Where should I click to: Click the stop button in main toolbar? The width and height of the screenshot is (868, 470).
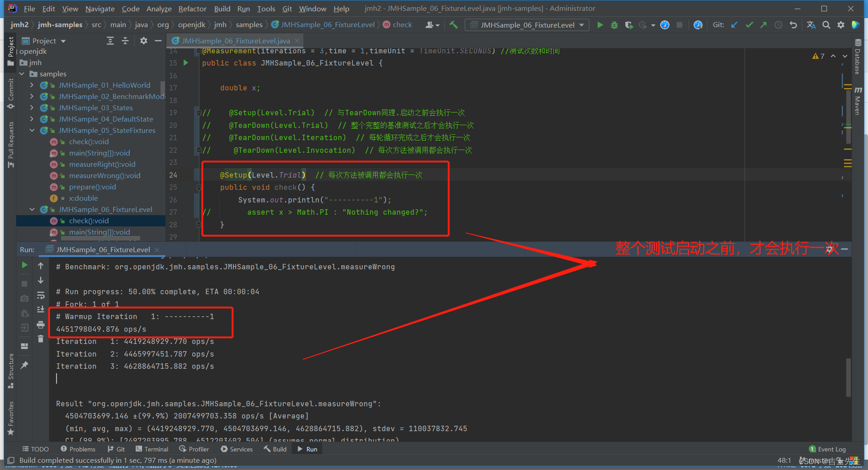(679, 25)
